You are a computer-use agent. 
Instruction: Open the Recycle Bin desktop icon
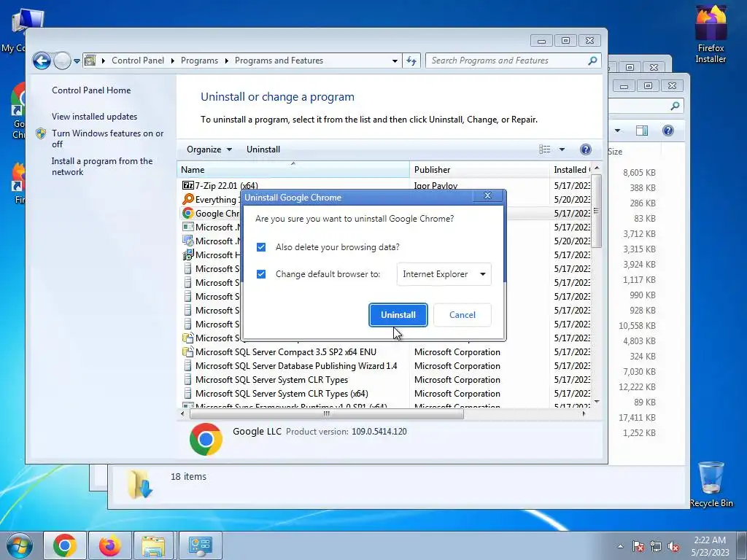point(711,484)
